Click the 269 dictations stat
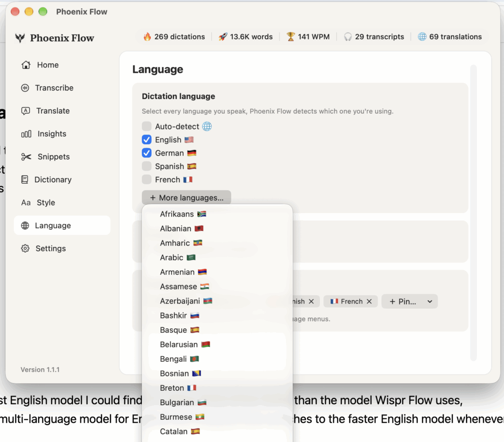 pyautogui.click(x=174, y=36)
